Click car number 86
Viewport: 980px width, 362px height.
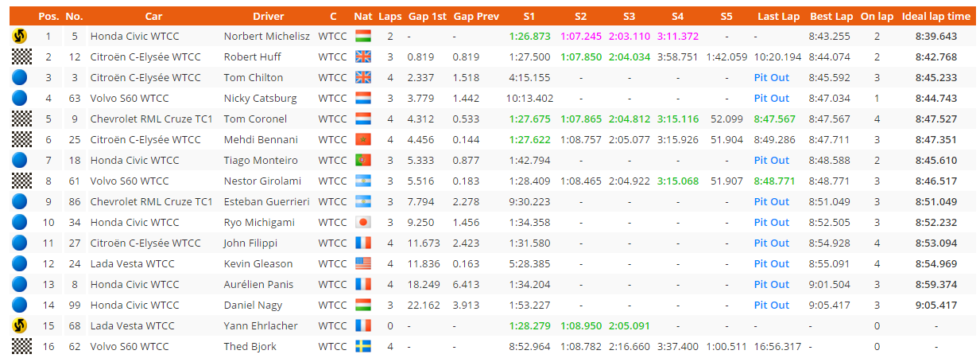75,202
